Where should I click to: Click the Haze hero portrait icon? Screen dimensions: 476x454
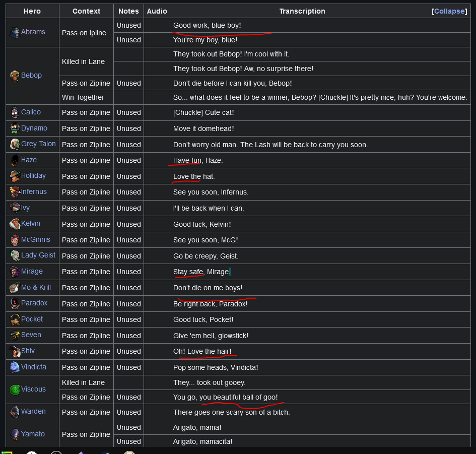pyautogui.click(x=15, y=160)
